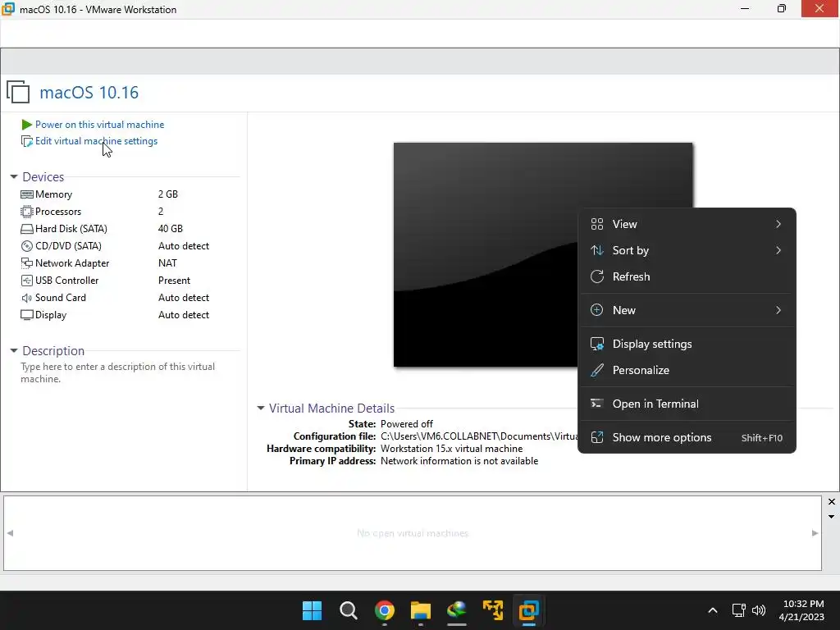This screenshot has height=630, width=840.
Task: Expand the View submenu arrow
Action: point(778,224)
